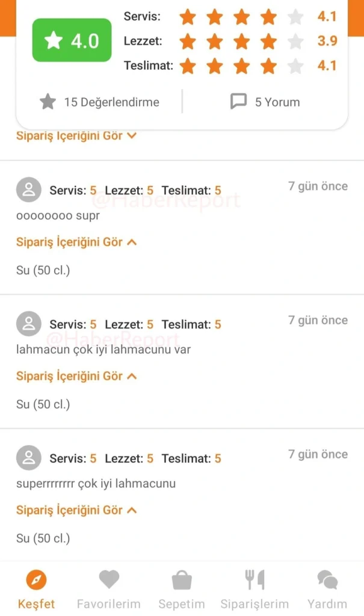The width and height of the screenshot is (364, 616).
Task: Click the Lezzet star rating row
Action: click(x=241, y=42)
